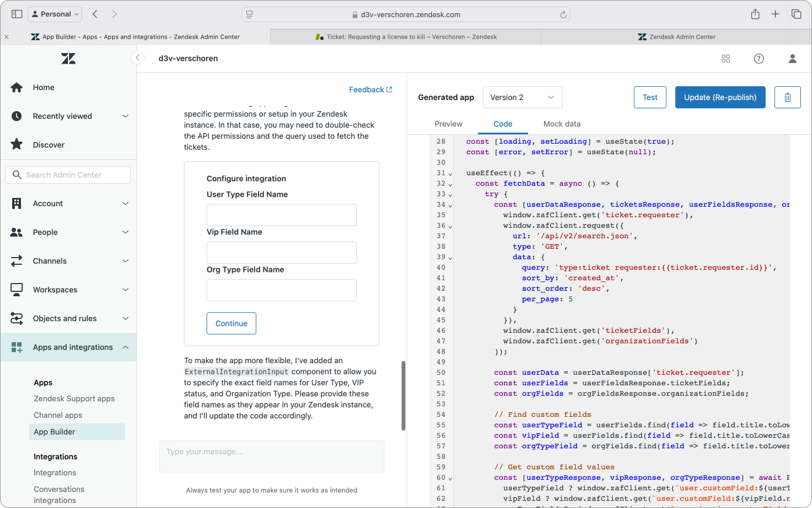Click the Zendesk logo in the sidebar
The height and width of the screenshot is (508, 812).
click(68, 59)
